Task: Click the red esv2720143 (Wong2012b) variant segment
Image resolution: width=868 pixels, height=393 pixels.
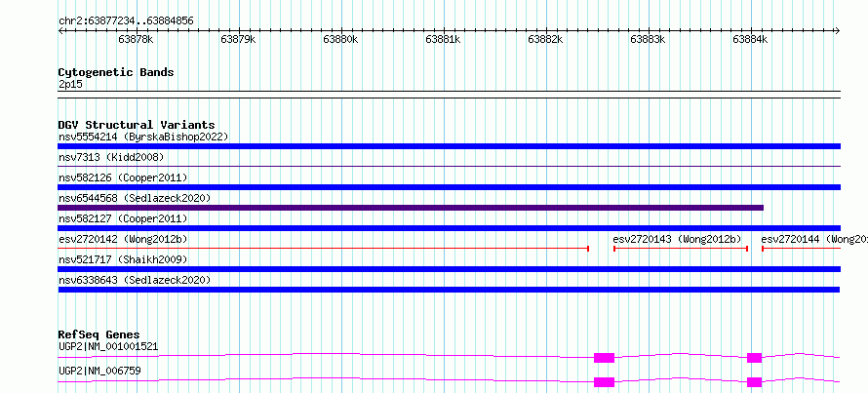Action: coord(681,249)
